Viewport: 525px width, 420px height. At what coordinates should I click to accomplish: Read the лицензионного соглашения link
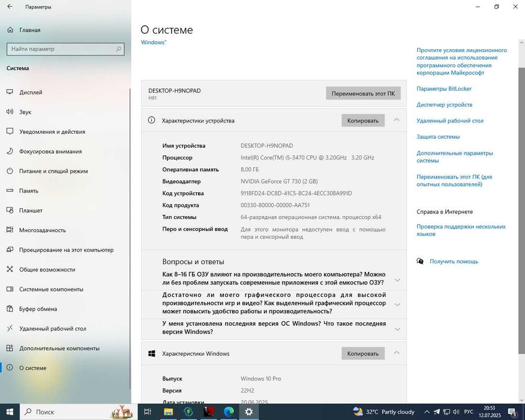[462, 61]
